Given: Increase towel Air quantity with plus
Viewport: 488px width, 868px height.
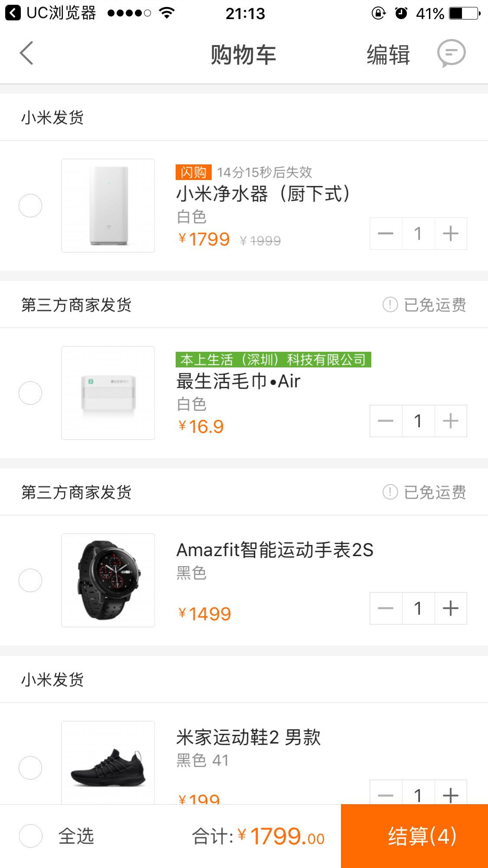Looking at the screenshot, I should point(451,421).
